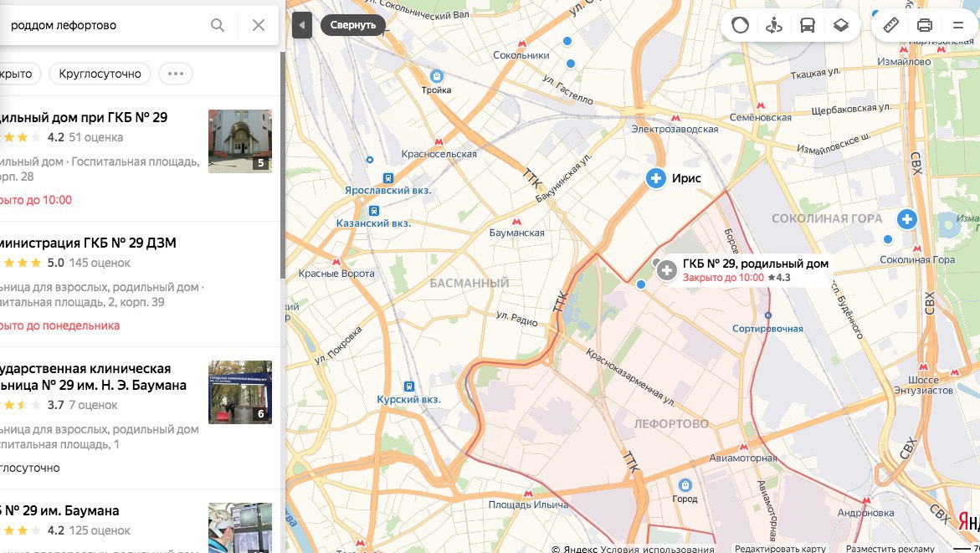The height and width of the screenshot is (553, 980).
Task: Click the 'ГКБ № 29, родильный дом' map label
Action: tap(755, 264)
